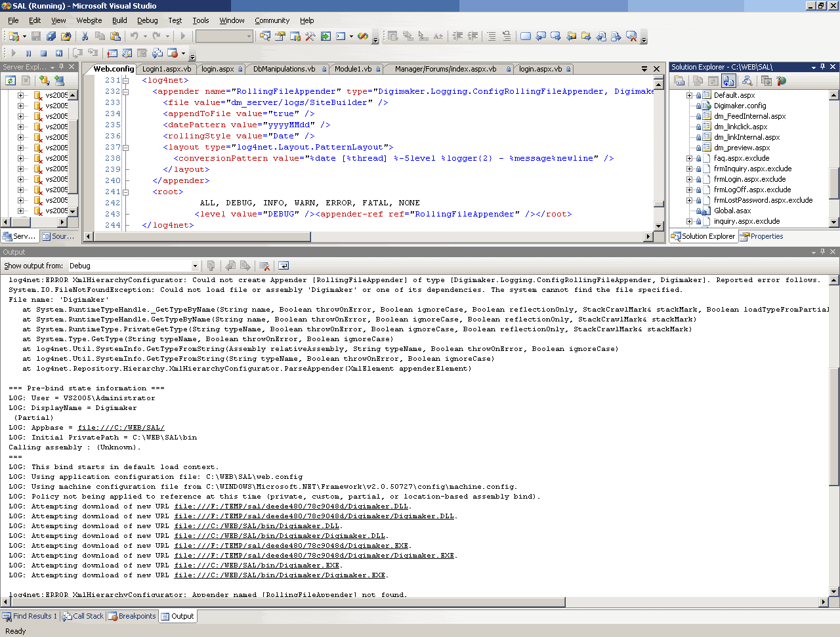This screenshot has height=637, width=840.
Task: Select Digimaker.config in Solution Explorer
Action: point(740,106)
